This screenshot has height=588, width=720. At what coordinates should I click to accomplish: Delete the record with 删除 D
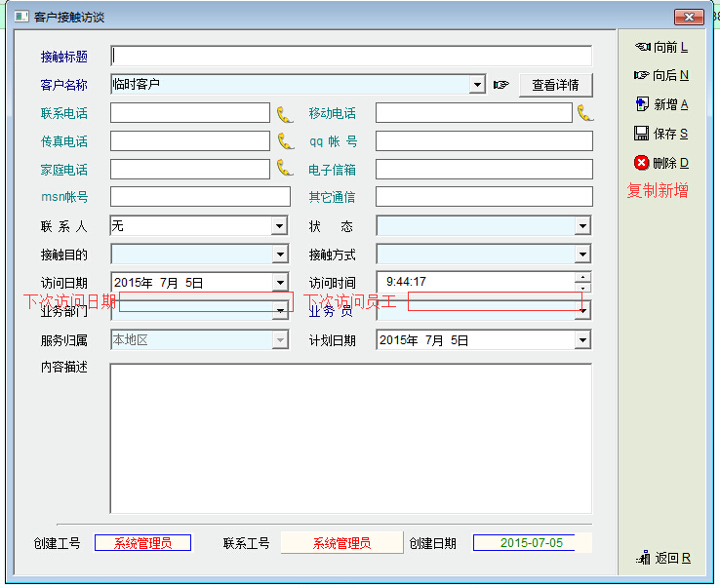661,163
